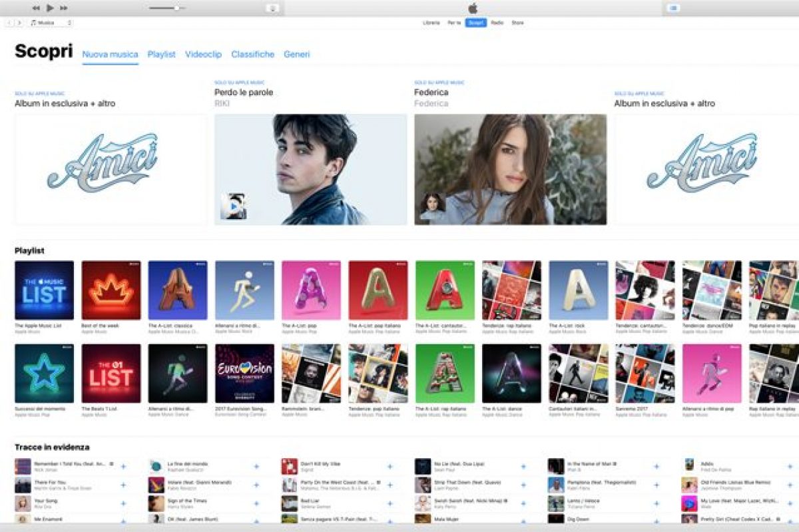799x532 pixels.
Task: Open The A-List: rock playlist
Action: tap(579, 290)
